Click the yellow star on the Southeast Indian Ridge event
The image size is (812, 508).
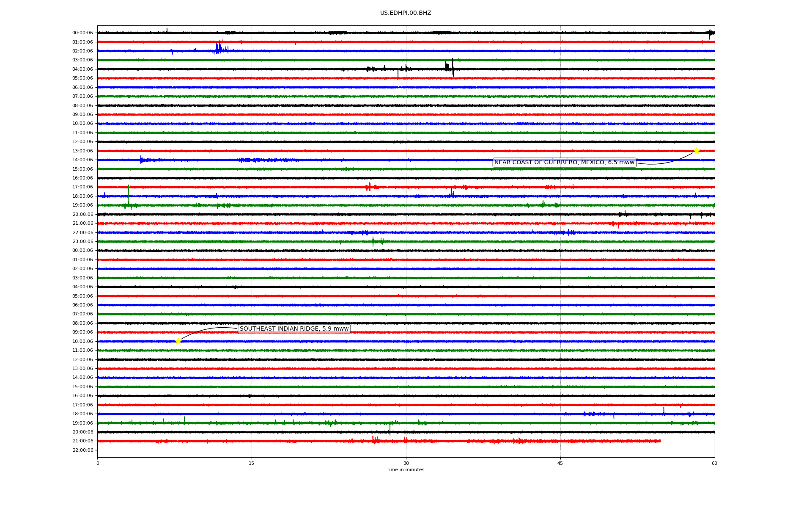(x=178, y=341)
